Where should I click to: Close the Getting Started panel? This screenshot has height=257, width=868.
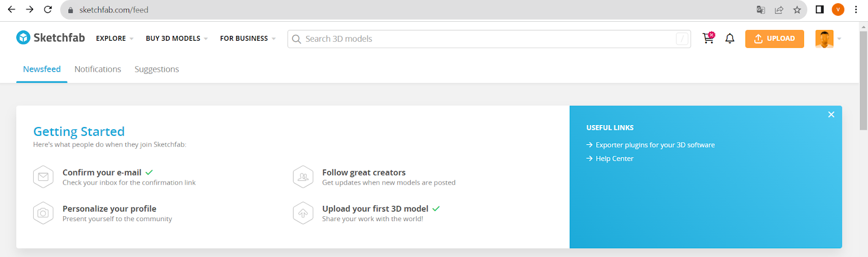pyautogui.click(x=831, y=115)
